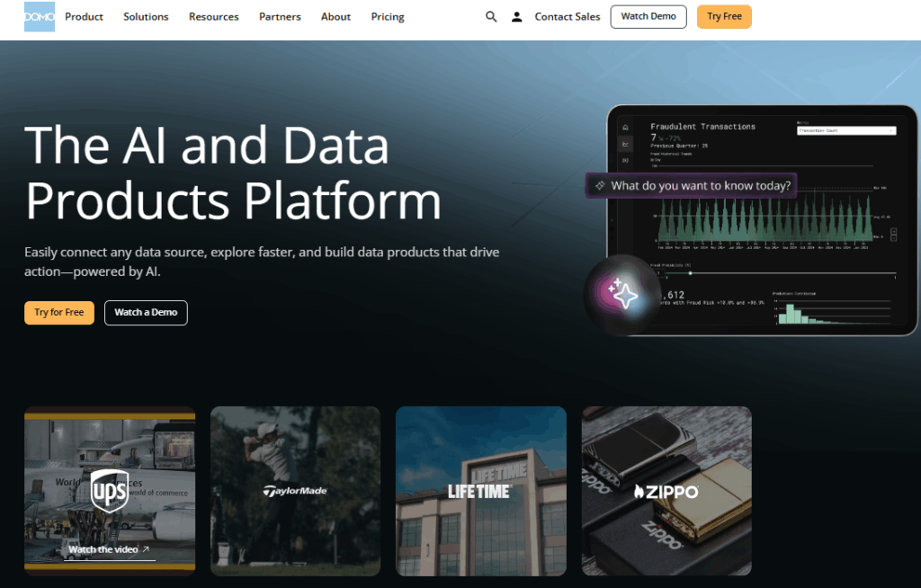The height and width of the screenshot is (588, 921).
Task: Click the orange Try for Free hero button
Action: click(x=59, y=312)
